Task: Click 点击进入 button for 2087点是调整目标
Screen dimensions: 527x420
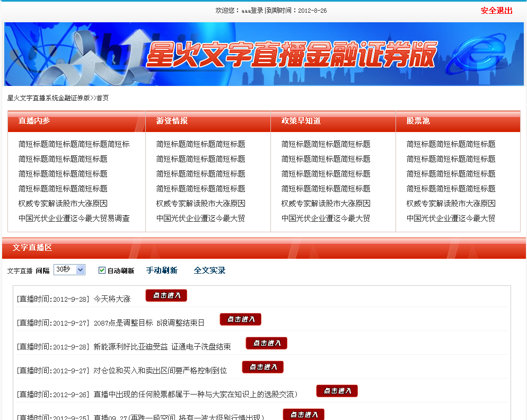Action: [240, 319]
